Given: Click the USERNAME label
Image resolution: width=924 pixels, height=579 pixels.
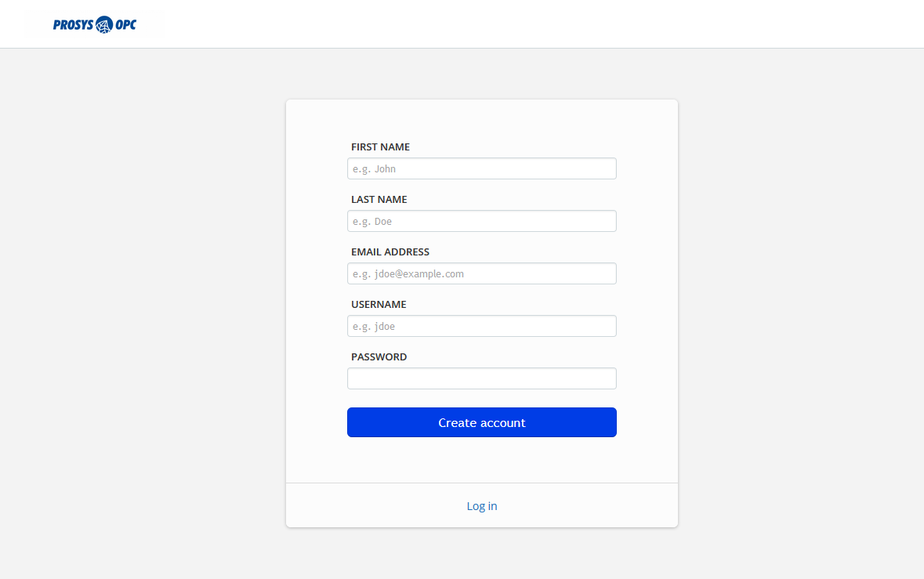Looking at the screenshot, I should (379, 305).
